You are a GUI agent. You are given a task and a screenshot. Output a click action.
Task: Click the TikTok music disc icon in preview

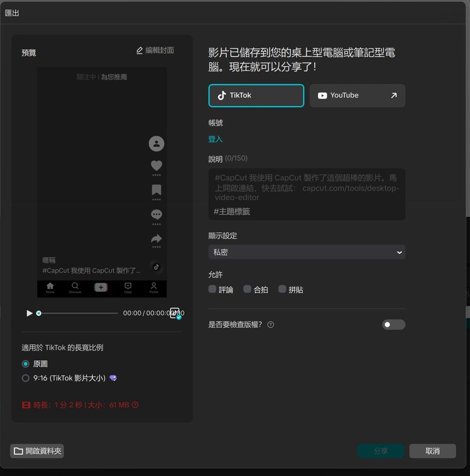[156, 267]
